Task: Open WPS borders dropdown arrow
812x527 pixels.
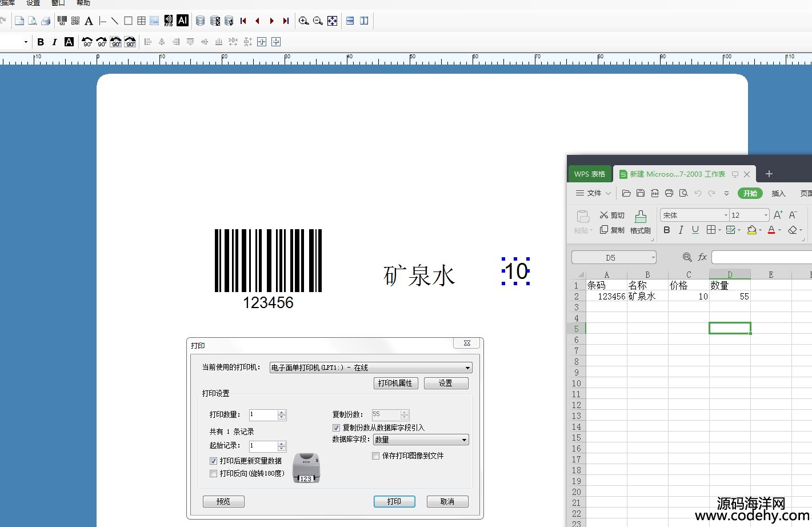Action: click(719, 230)
